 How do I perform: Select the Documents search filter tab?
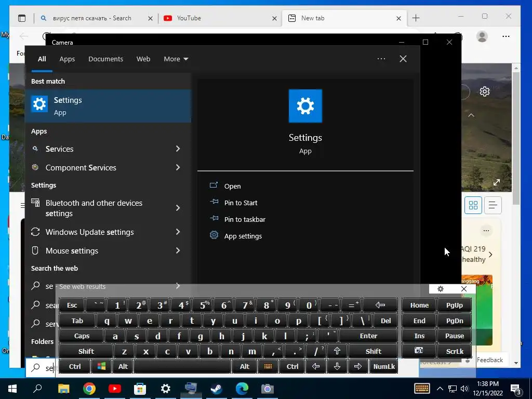105,59
